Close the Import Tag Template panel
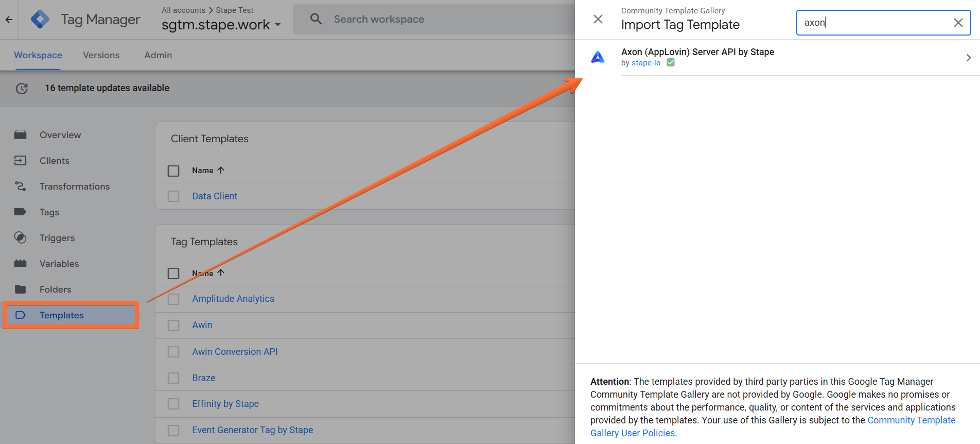The image size is (980, 444). 598,19
